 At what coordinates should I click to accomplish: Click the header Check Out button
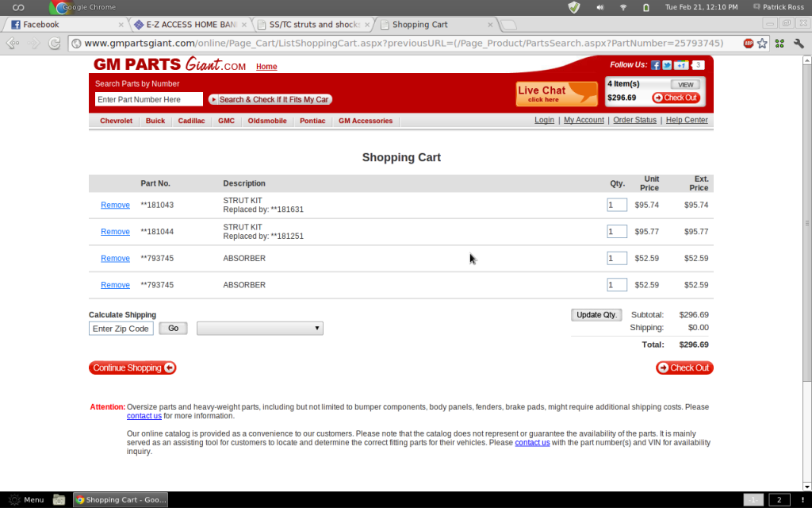676,98
